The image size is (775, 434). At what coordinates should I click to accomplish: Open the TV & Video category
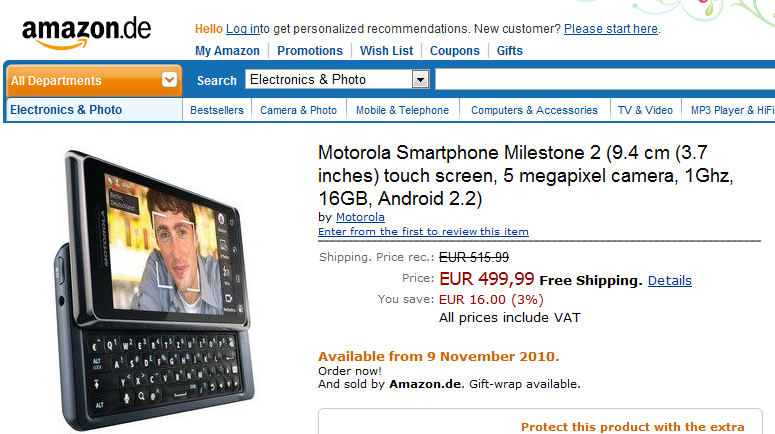645,110
